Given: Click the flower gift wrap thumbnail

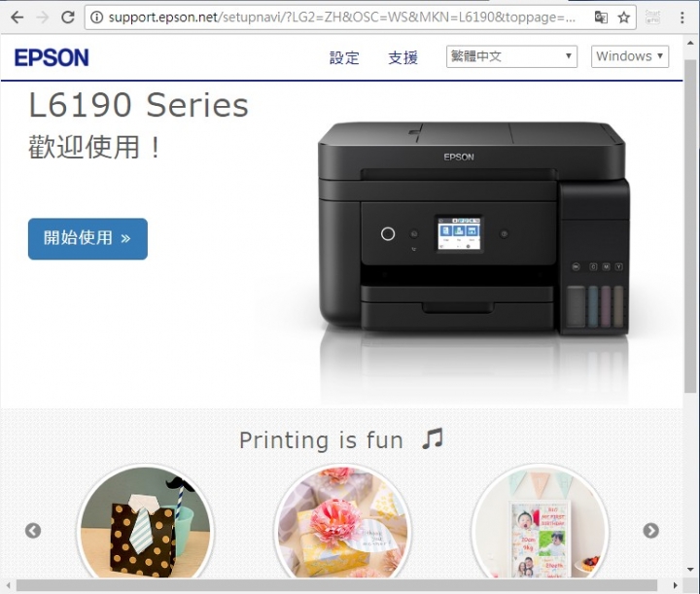Looking at the screenshot, I should coord(343,522).
